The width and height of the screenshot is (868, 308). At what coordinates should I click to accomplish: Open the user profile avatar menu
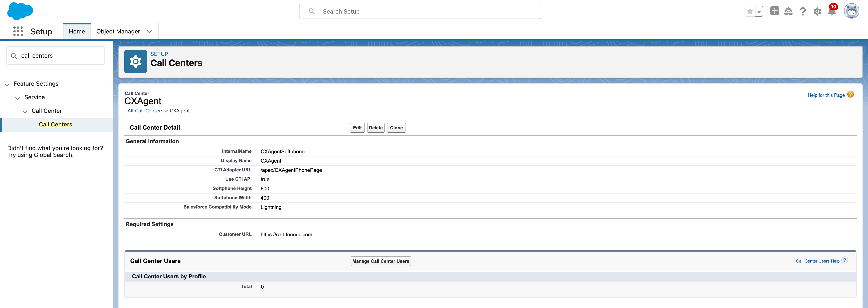(851, 11)
